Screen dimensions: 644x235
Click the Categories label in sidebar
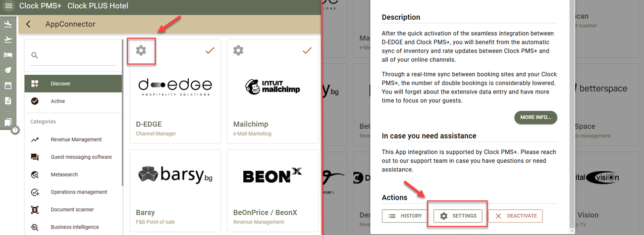(x=43, y=122)
